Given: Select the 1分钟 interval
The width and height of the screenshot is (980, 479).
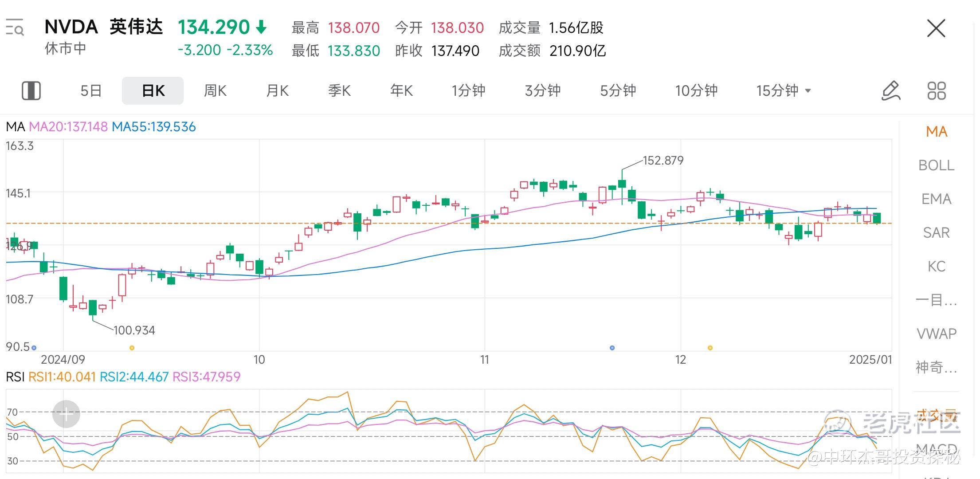Looking at the screenshot, I should click(x=468, y=90).
